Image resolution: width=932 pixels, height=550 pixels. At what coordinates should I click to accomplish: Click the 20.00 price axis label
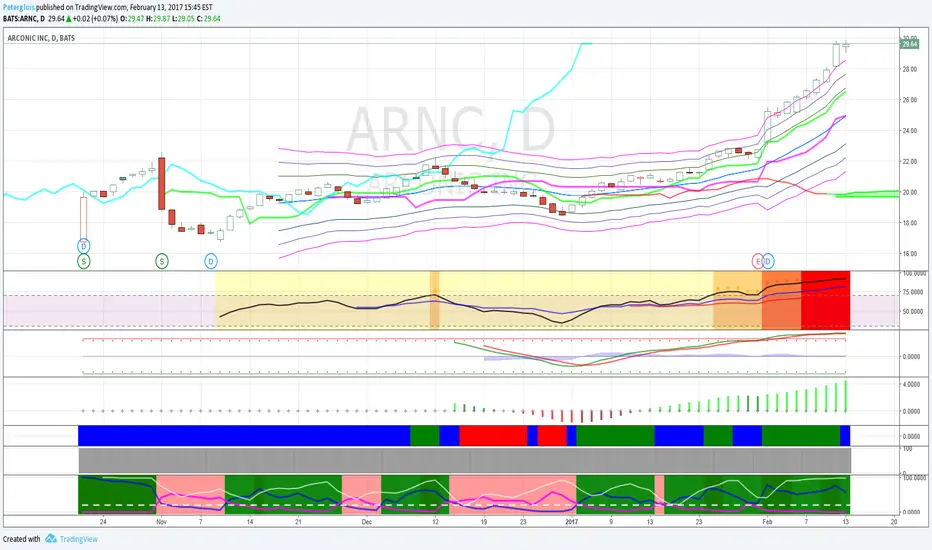coord(909,192)
